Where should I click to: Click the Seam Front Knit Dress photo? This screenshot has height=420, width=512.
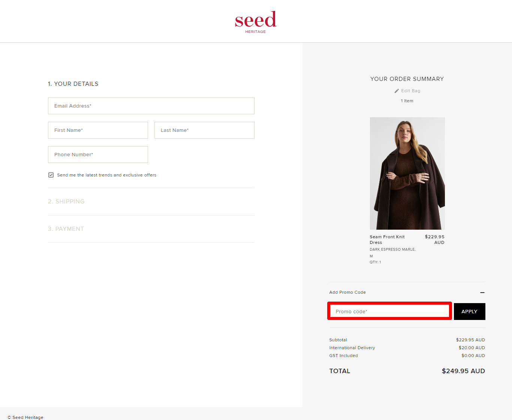[x=407, y=173]
